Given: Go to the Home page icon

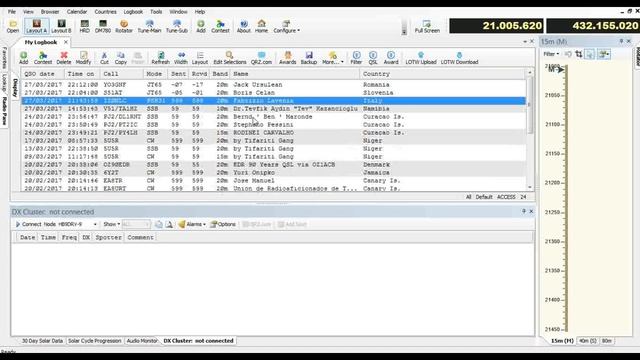Looking at the screenshot, I should (261, 27).
